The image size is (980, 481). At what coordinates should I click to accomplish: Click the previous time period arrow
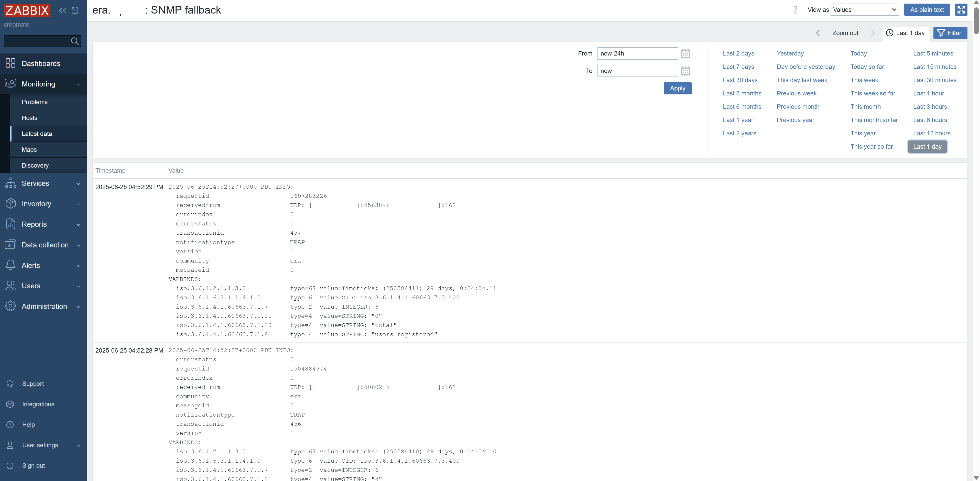[x=818, y=33]
